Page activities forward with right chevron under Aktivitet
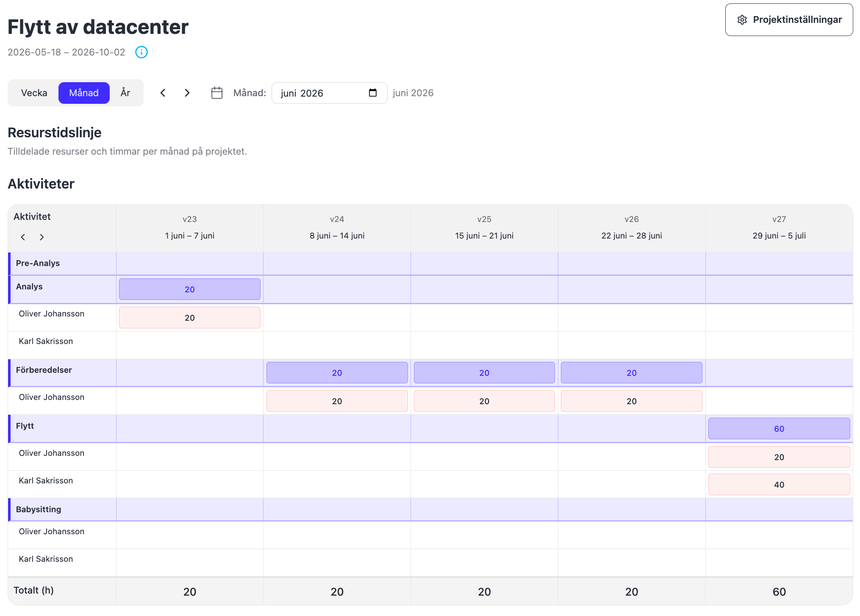 (42, 237)
